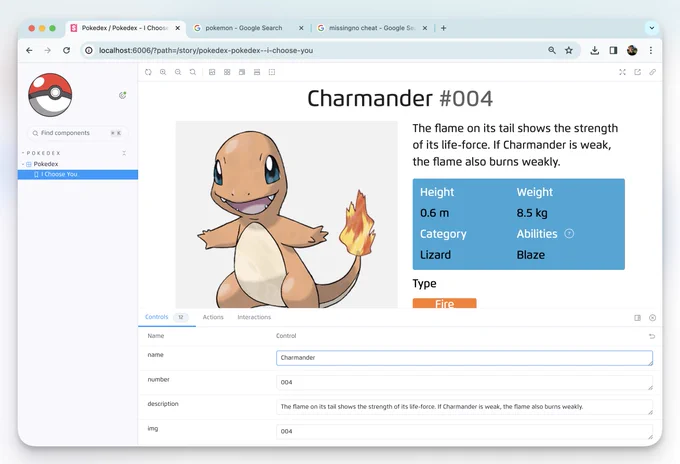Reset controls with the undo icon
Image resolution: width=680 pixels, height=464 pixels.
(652, 336)
